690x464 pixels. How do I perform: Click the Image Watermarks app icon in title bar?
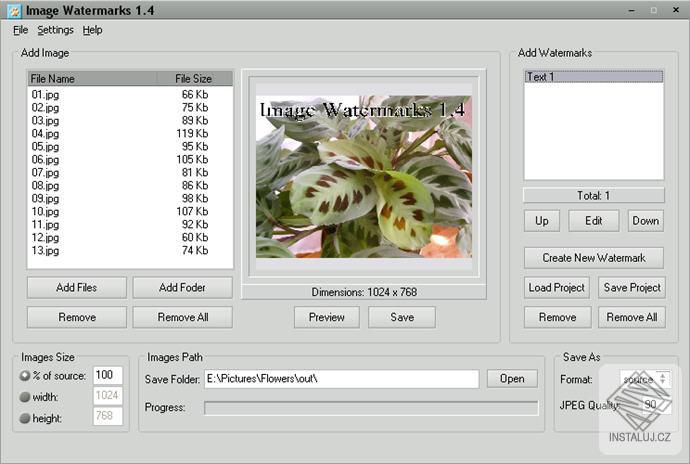click(x=15, y=11)
